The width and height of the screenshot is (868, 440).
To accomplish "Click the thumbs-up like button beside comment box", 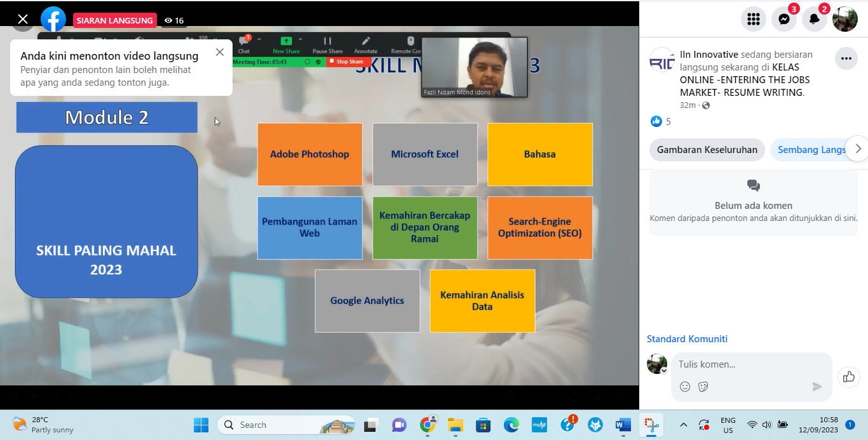I will 849,377.
